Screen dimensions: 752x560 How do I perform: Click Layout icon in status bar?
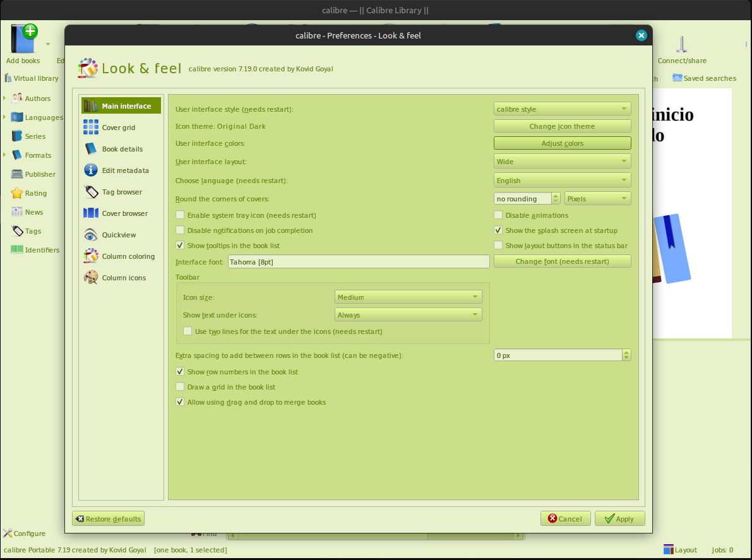pos(669,549)
